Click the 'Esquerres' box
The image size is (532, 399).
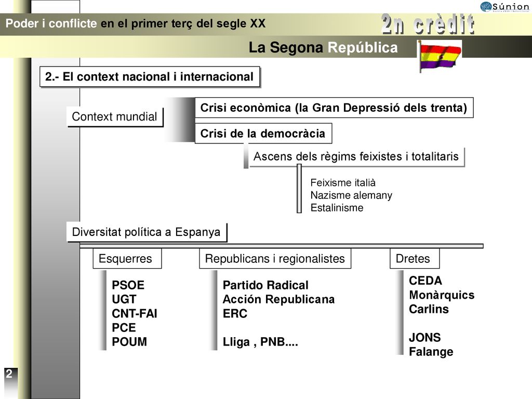pos(127,259)
